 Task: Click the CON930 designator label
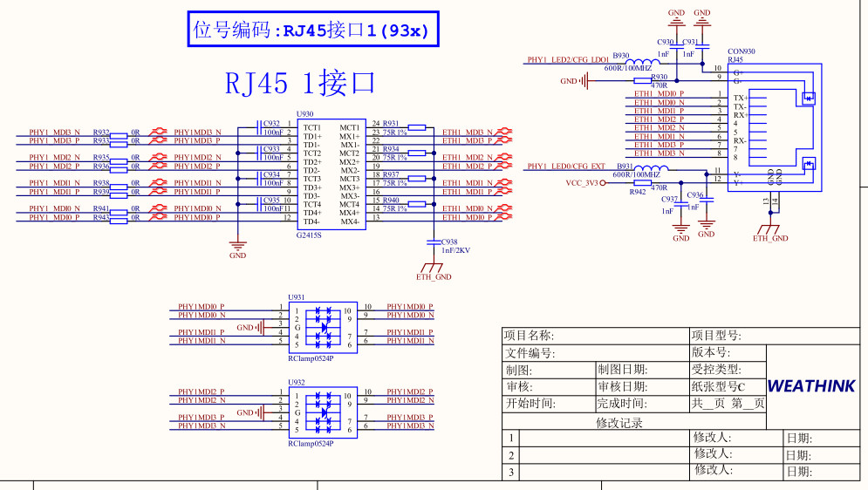[742, 51]
